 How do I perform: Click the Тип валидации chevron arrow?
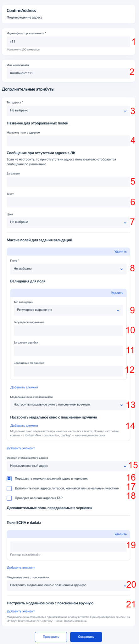tap(118, 310)
